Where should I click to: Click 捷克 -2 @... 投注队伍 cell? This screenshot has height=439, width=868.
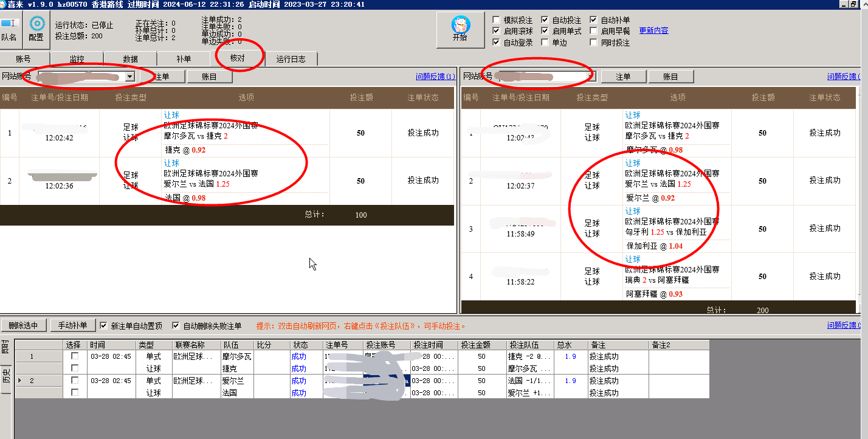[x=530, y=356]
